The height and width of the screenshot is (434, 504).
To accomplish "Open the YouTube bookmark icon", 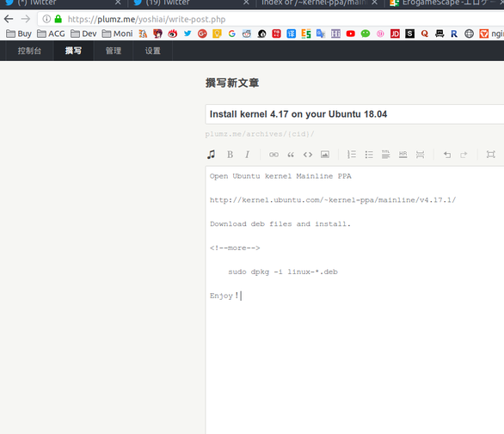I will click(350, 34).
